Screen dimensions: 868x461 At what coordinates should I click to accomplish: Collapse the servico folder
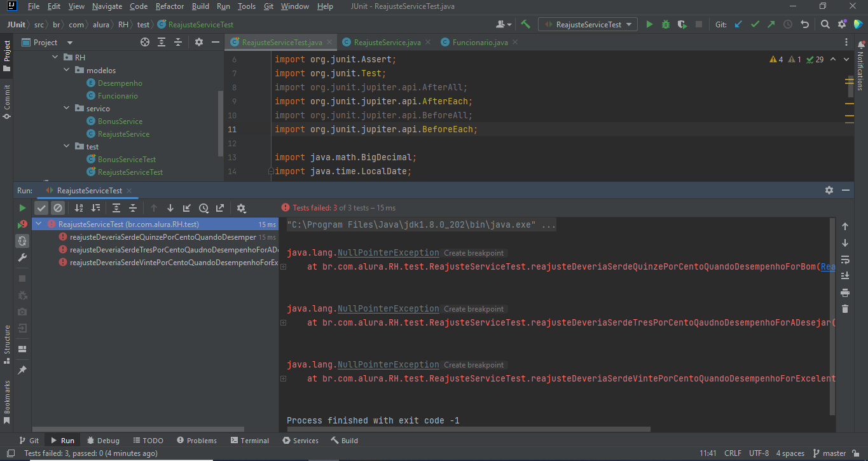(x=67, y=109)
